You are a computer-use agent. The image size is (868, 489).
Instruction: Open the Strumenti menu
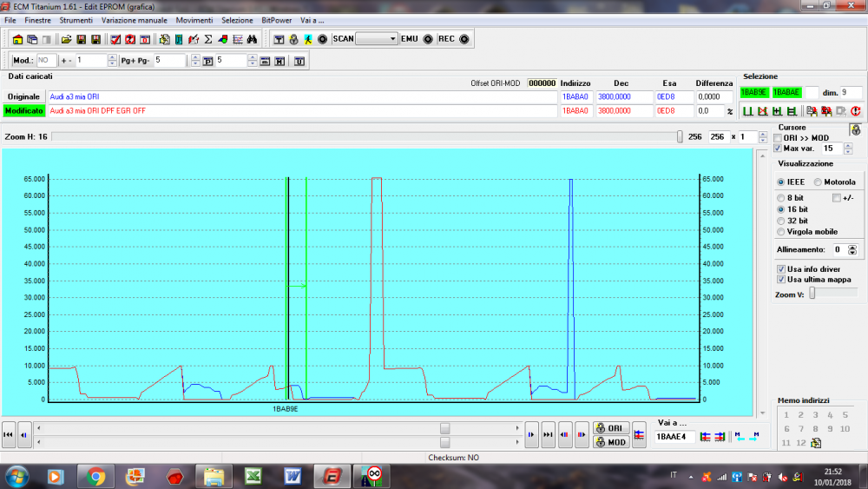tap(76, 19)
